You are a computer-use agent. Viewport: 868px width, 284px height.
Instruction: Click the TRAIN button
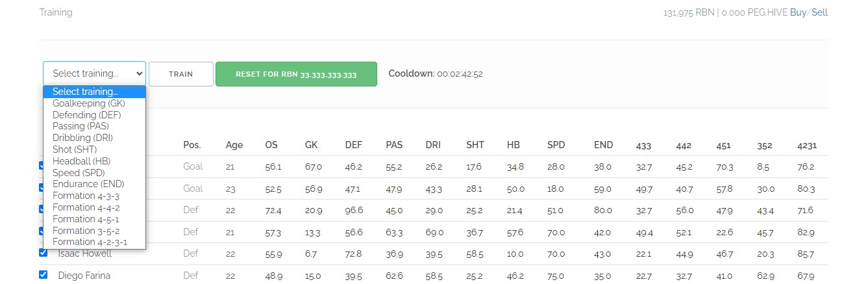click(x=181, y=74)
